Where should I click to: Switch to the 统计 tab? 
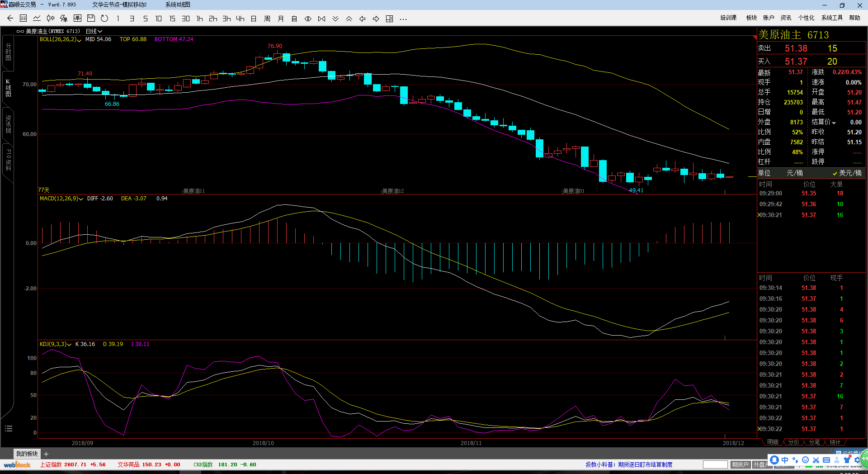tap(835, 442)
